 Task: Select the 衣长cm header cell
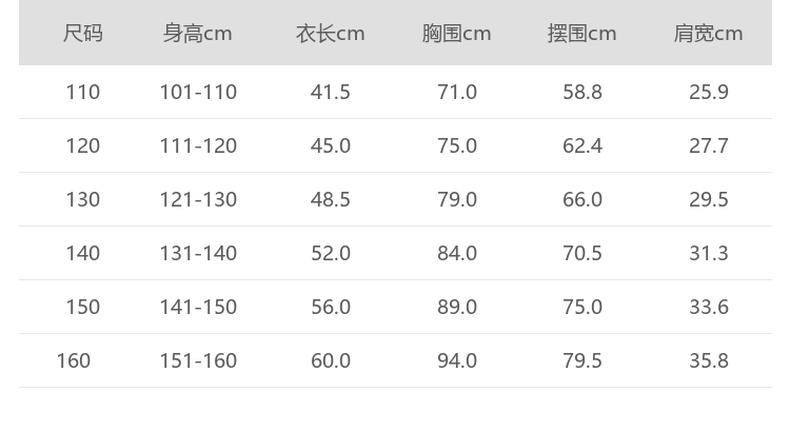[330, 33]
